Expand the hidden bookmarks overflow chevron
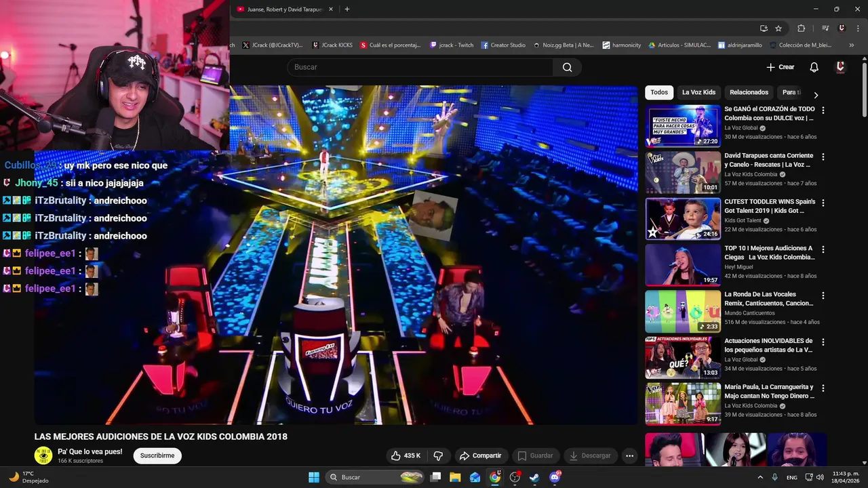Screen dimensions: 868x488 (x=851, y=45)
